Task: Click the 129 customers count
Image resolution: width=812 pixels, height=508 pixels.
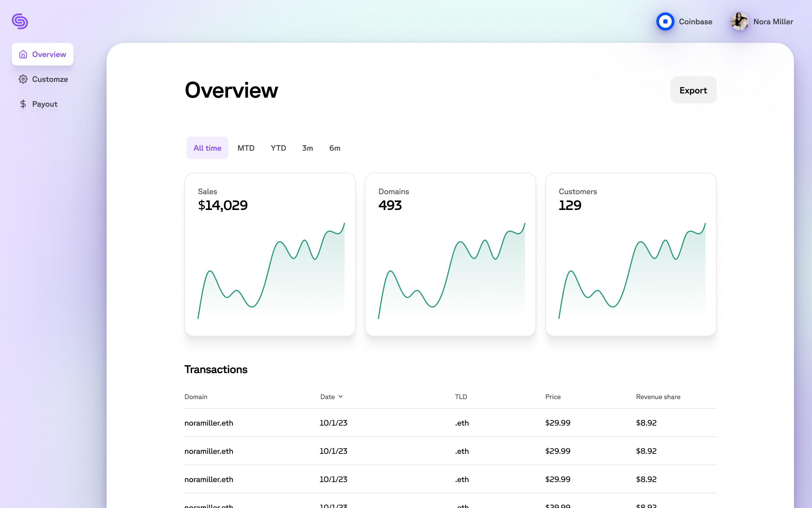Action: pyautogui.click(x=570, y=205)
